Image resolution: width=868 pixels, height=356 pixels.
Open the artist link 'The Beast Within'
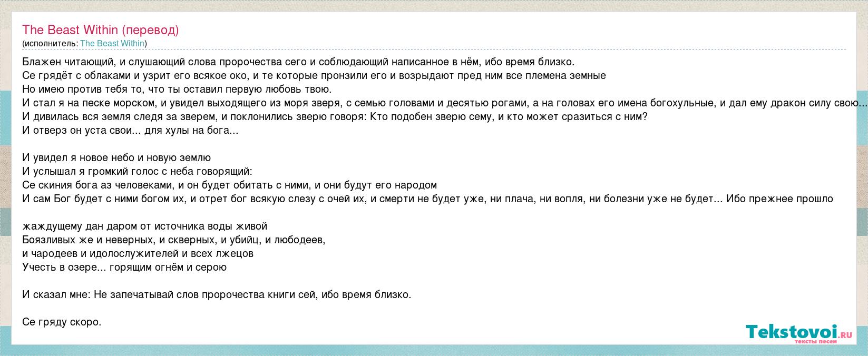(x=112, y=43)
